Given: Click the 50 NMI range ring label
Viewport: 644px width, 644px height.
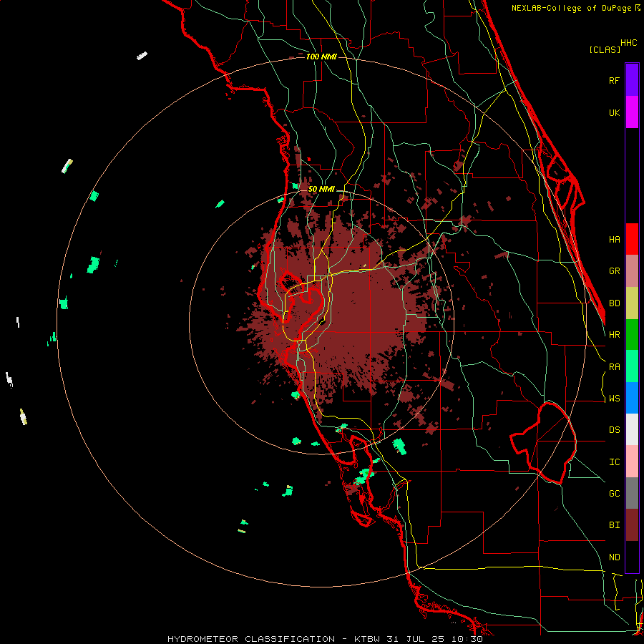Looking at the screenshot, I should click(321, 189).
